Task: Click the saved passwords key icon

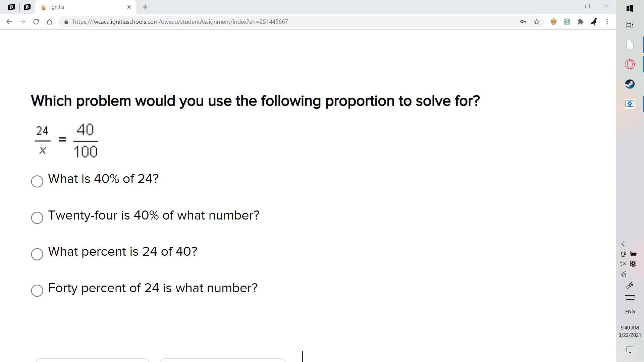Action: [x=523, y=22]
